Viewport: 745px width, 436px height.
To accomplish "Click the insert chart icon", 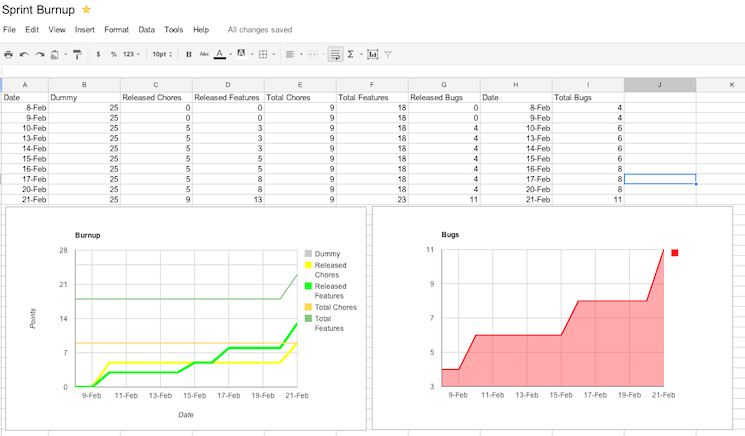I will [x=373, y=55].
